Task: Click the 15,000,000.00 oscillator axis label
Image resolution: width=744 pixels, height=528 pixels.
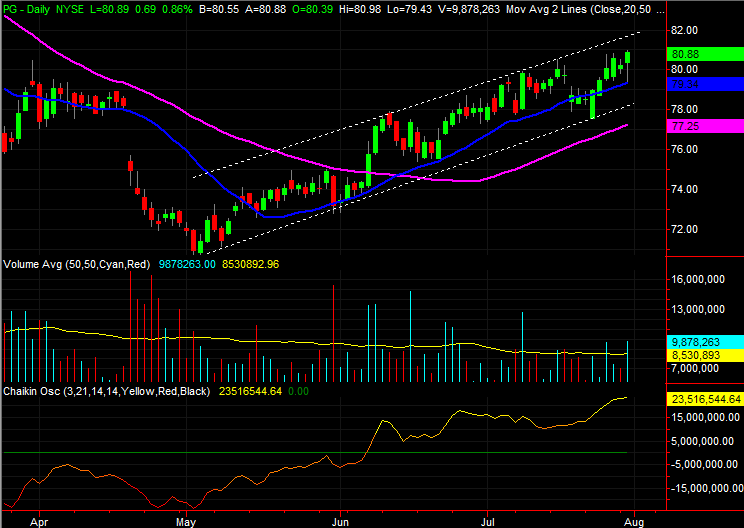Action: click(x=705, y=417)
